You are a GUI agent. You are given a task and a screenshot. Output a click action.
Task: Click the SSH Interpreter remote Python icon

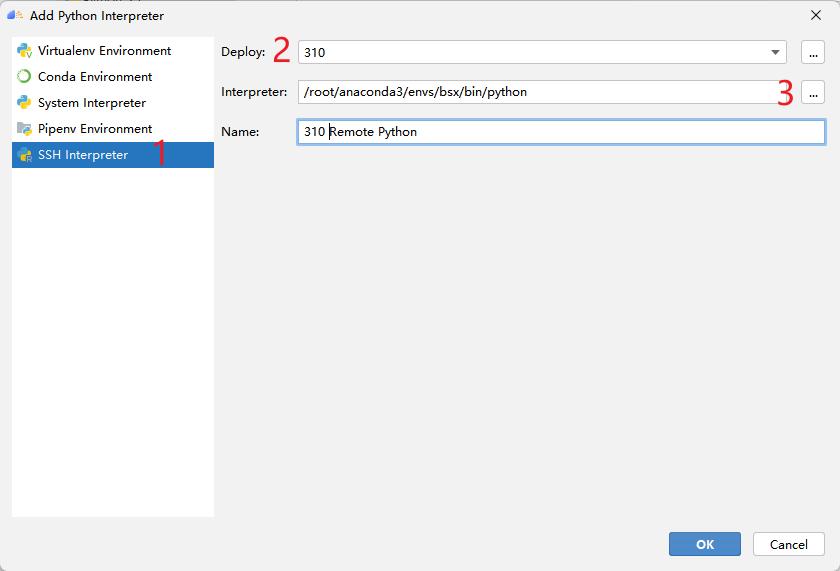point(24,155)
